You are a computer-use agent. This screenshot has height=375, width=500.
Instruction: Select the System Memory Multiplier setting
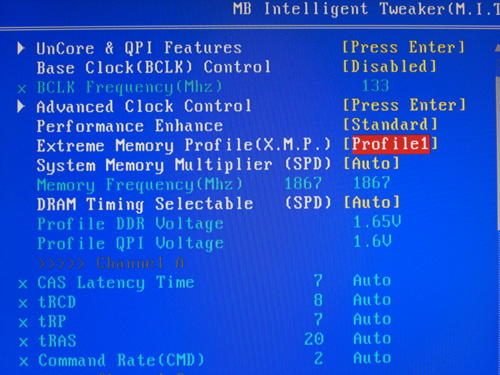tap(154, 165)
